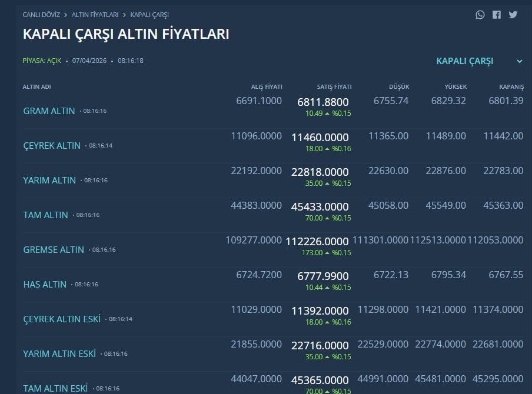
Task: Open the Çeyrek Altın row link
Action: click(x=52, y=145)
